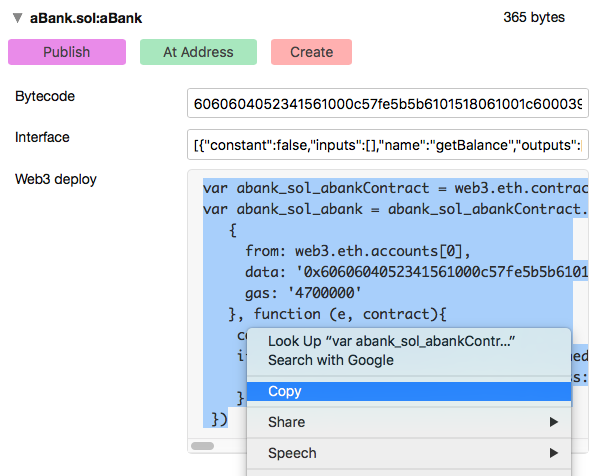Collapse the aBank.sol:aBank contract section
The image size is (599, 476).
click(x=17, y=18)
